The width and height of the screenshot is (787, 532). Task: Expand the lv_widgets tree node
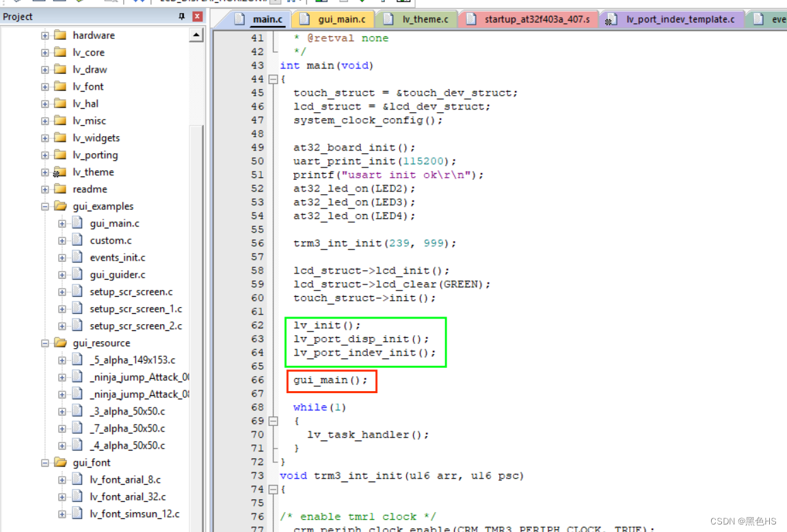tap(44, 137)
